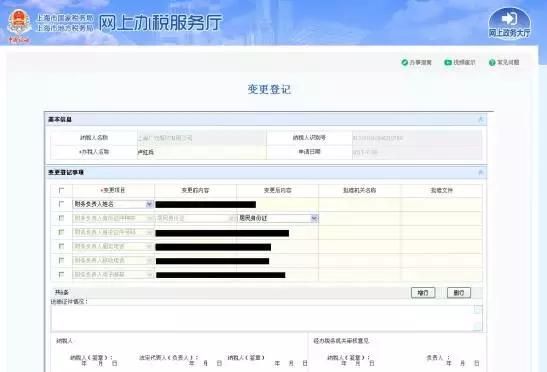The width and height of the screenshot is (547, 372).
Task: Check the 财务负责人固定电话 row checkbox
Action: (61, 246)
